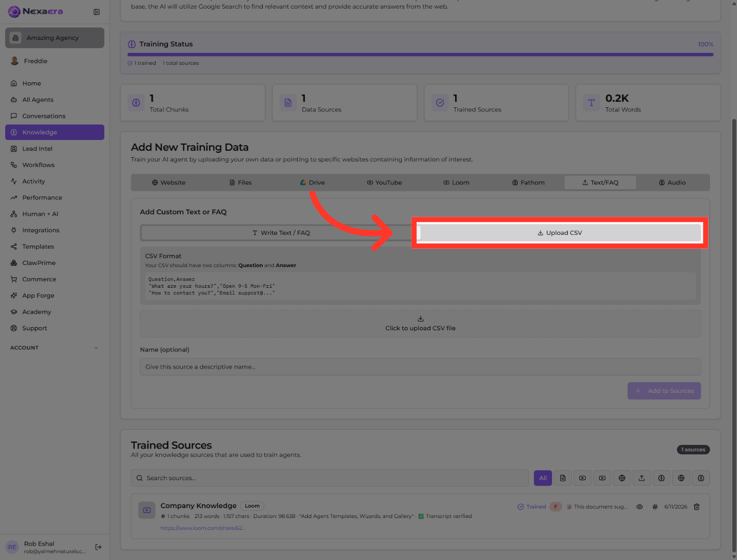Screen dimensions: 737x560
Task: Open the Files training tab
Action: 240,183
